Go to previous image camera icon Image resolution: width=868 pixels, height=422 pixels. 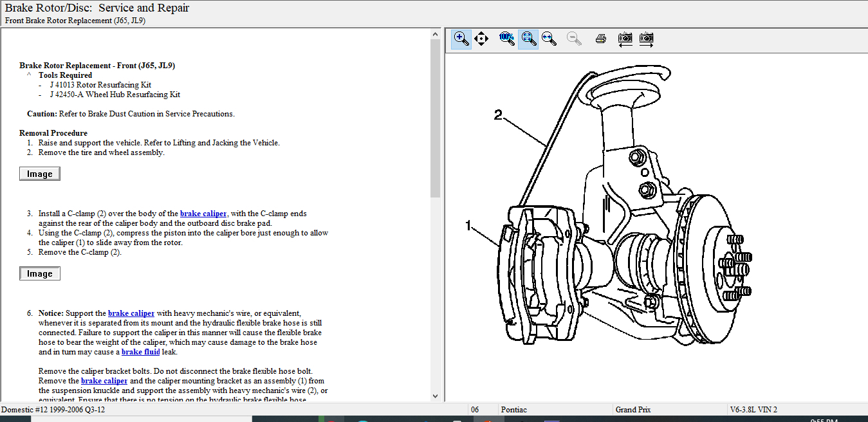click(x=625, y=39)
